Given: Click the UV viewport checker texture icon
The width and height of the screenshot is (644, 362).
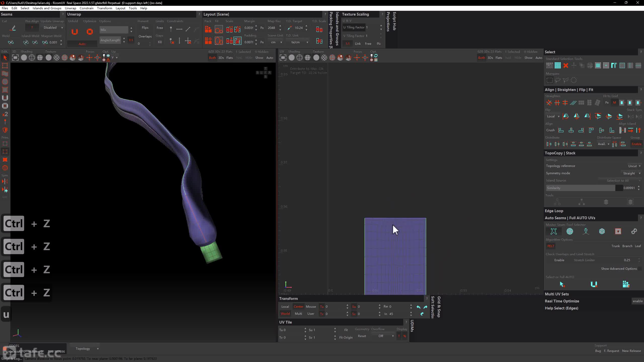Looking at the screenshot, I should coord(324,58).
